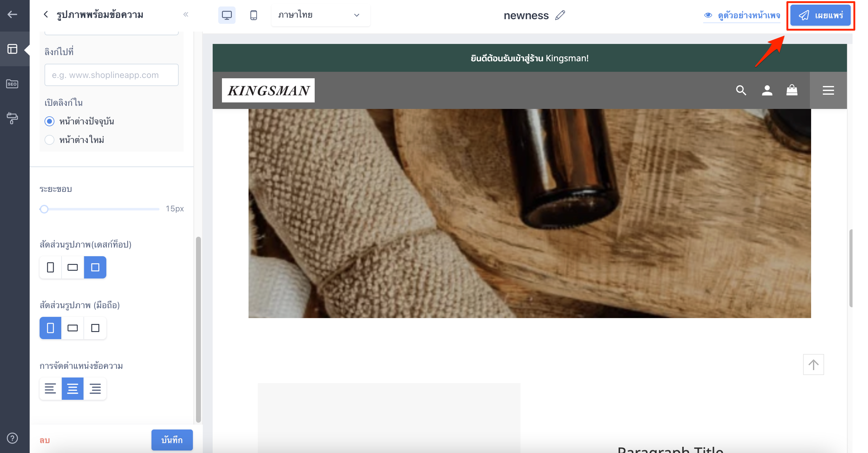
Task: Switch to mobile preview mode
Action: coord(254,15)
